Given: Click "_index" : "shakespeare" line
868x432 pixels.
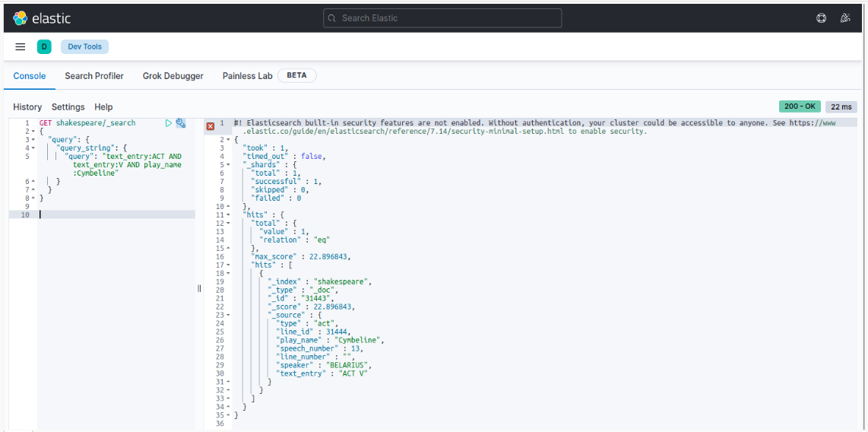Looking at the screenshot, I should coord(319,282).
